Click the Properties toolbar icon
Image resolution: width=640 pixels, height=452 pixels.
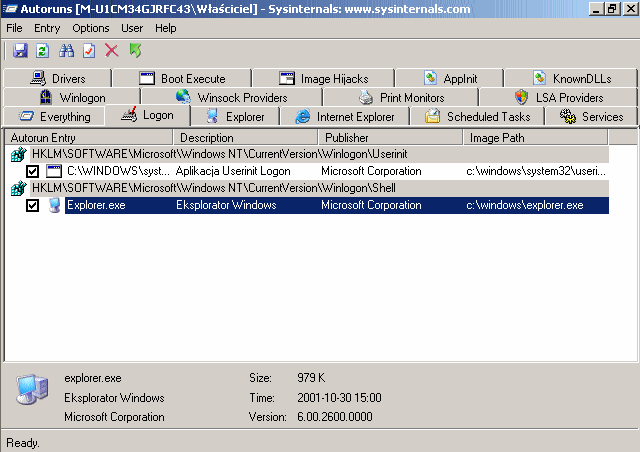pos(89,51)
